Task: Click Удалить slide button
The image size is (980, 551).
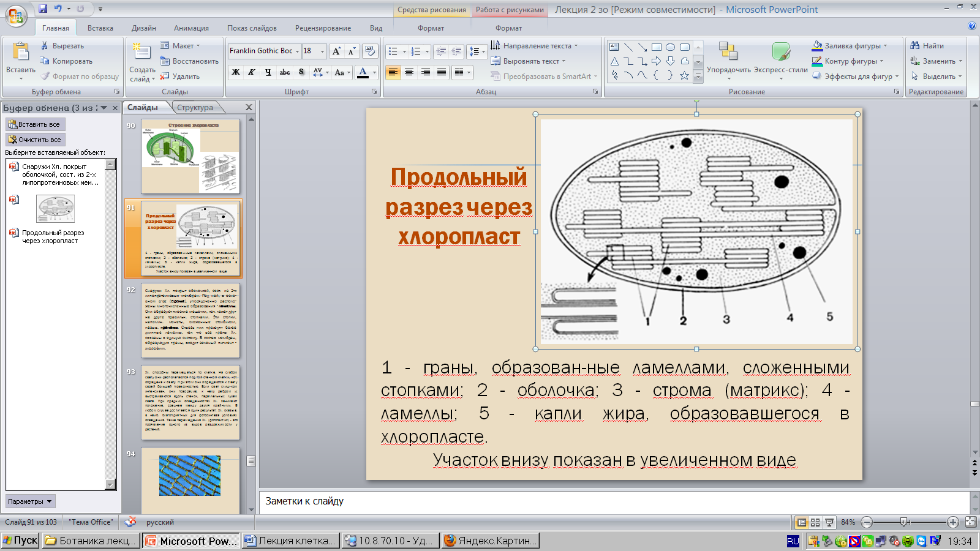Action: click(x=180, y=77)
